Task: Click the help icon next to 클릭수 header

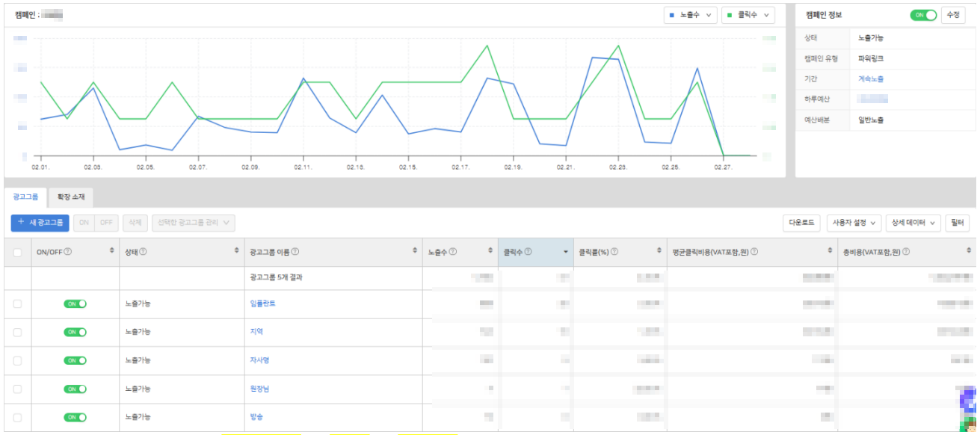Action: pyautogui.click(x=528, y=252)
